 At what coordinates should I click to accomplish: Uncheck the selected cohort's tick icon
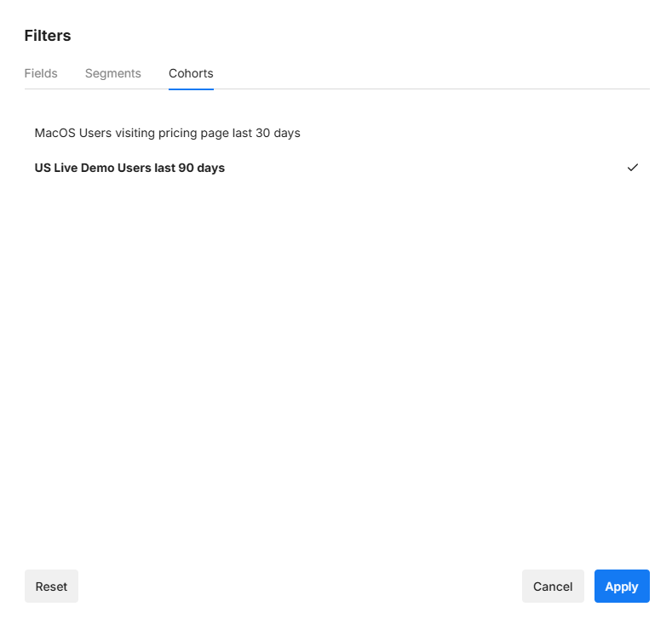[x=632, y=168]
